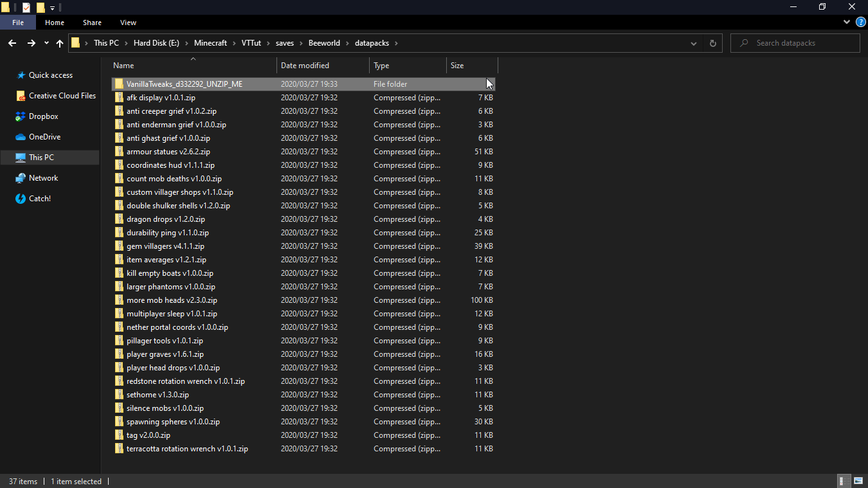Open the recent locations dropdown arrow
Viewport: 868px width, 488px height.
46,44
